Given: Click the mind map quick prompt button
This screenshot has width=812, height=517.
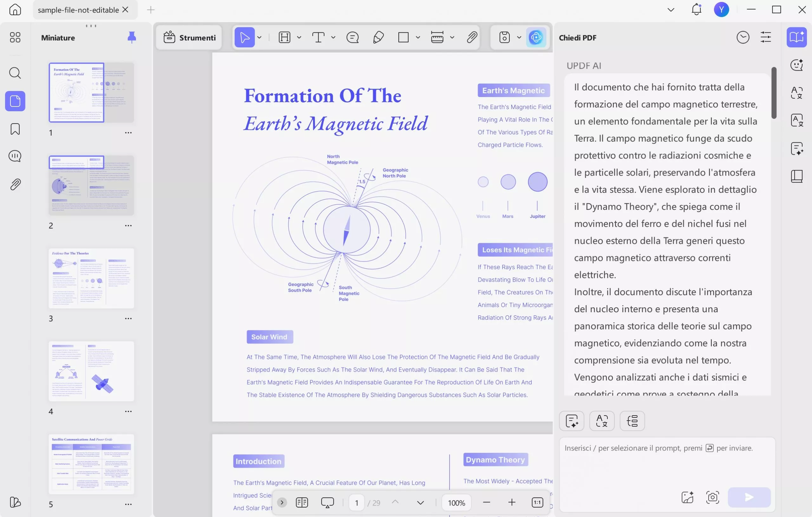Looking at the screenshot, I should (x=632, y=421).
